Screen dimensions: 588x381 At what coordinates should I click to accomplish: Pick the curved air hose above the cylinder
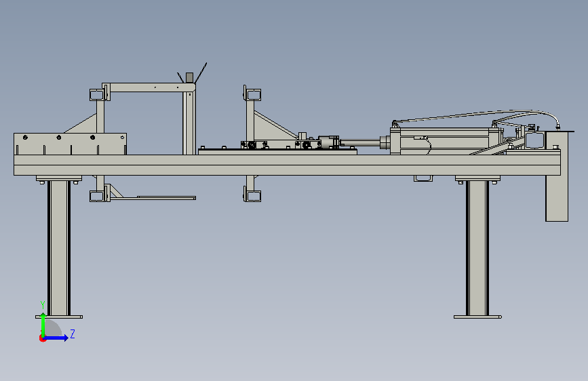[x=476, y=115]
